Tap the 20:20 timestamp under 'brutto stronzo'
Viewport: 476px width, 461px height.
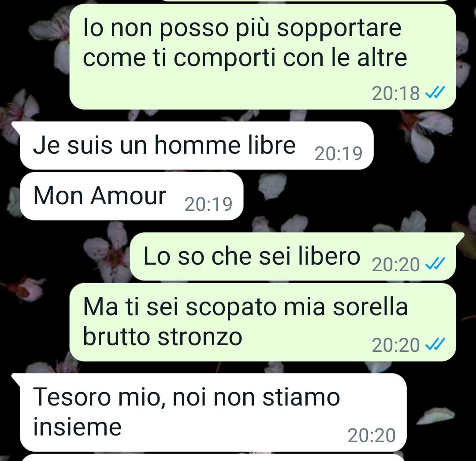tap(395, 345)
